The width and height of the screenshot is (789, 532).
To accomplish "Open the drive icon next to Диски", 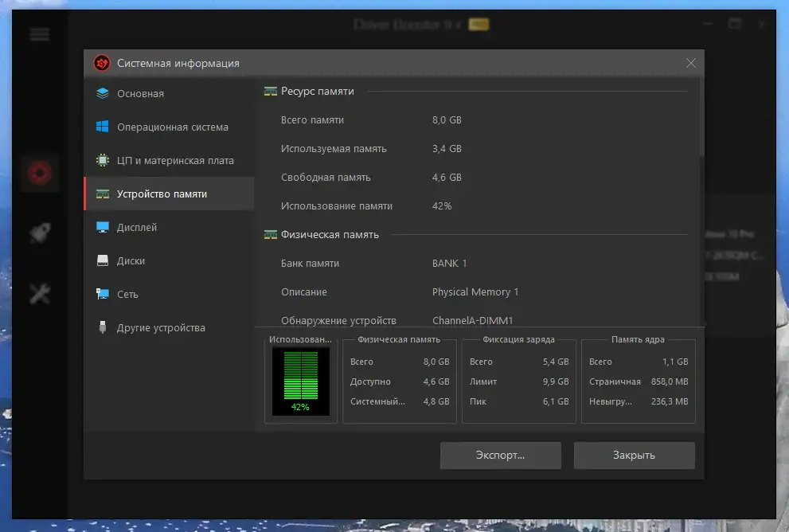I will click(103, 260).
